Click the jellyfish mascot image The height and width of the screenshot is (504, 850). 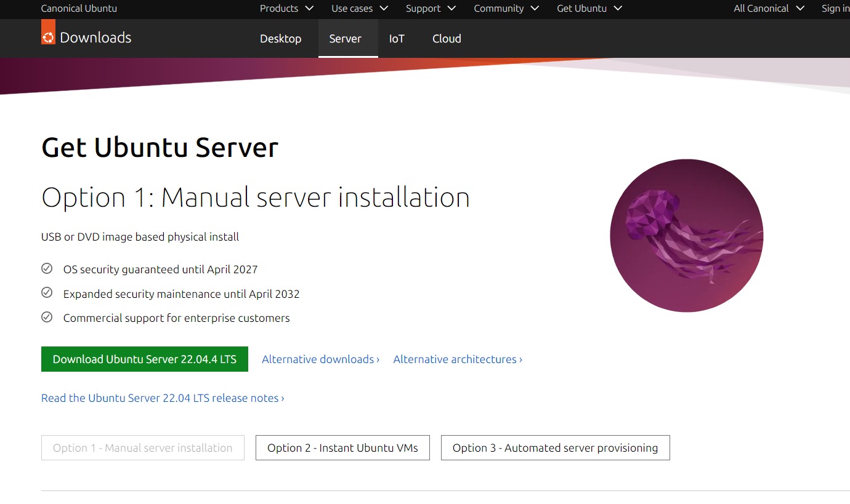(x=687, y=236)
